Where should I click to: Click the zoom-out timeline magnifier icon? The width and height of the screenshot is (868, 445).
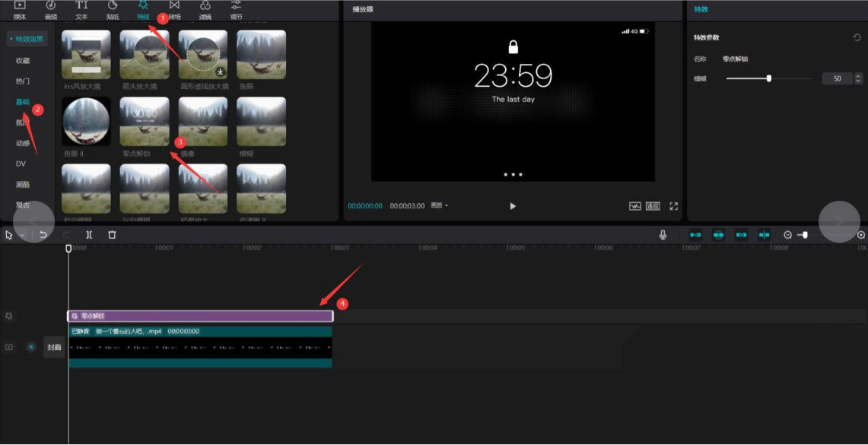[x=787, y=235]
